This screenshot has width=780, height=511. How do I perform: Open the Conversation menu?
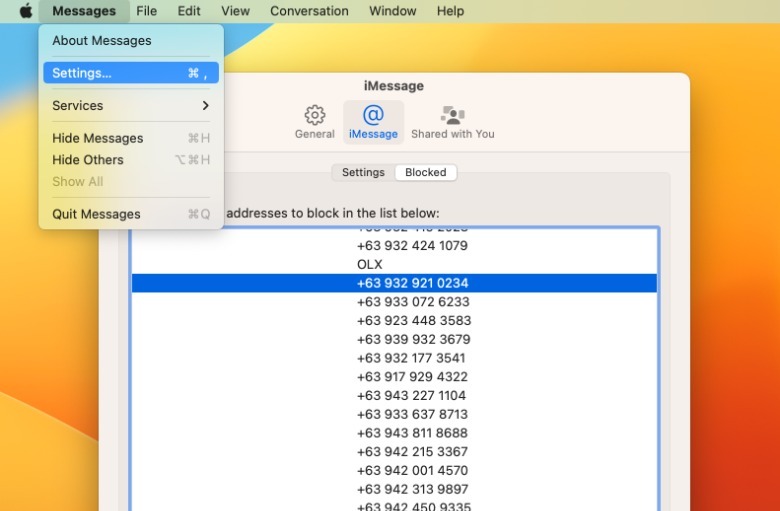click(x=309, y=11)
